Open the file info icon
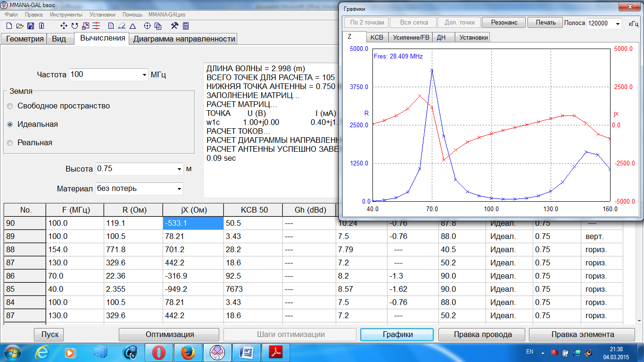The height and width of the screenshot is (362, 644). point(41,26)
